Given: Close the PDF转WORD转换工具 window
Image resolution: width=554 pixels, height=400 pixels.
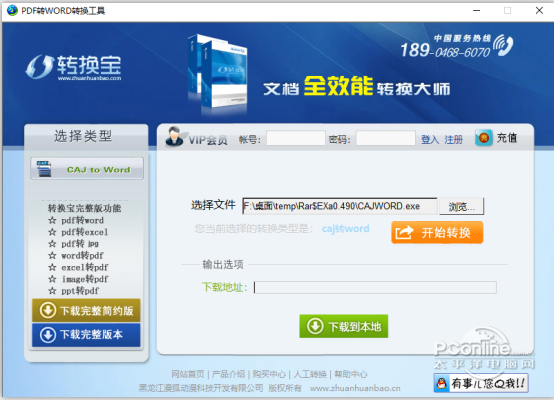Looking at the screenshot, I should pos(539,11).
